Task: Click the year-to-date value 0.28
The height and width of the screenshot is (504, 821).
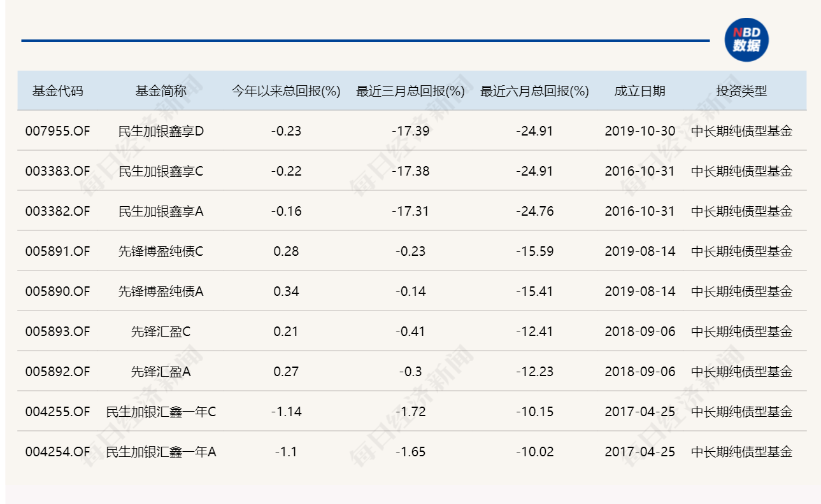Action: (286, 251)
